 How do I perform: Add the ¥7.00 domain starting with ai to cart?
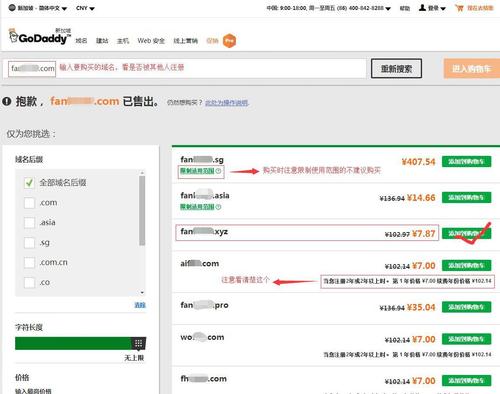tap(466, 266)
